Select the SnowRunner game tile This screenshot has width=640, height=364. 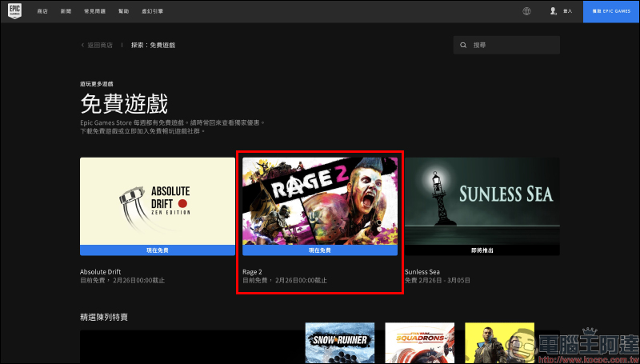coord(340,342)
